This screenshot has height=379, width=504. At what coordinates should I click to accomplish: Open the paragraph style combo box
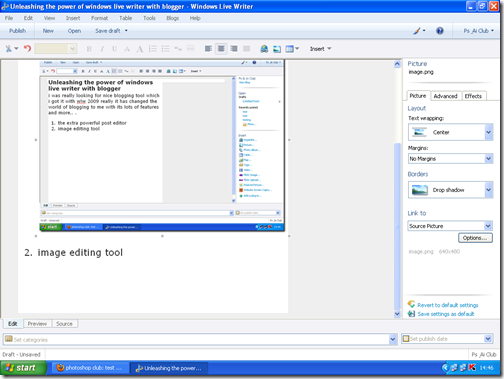click(x=56, y=49)
